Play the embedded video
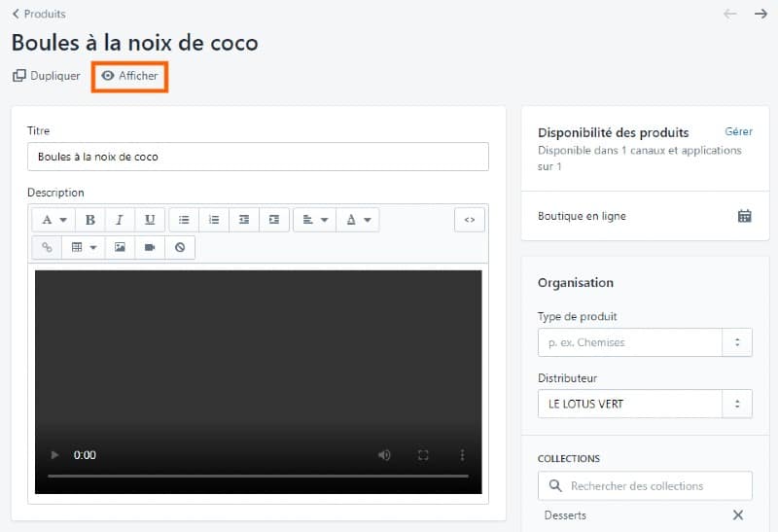 point(54,455)
